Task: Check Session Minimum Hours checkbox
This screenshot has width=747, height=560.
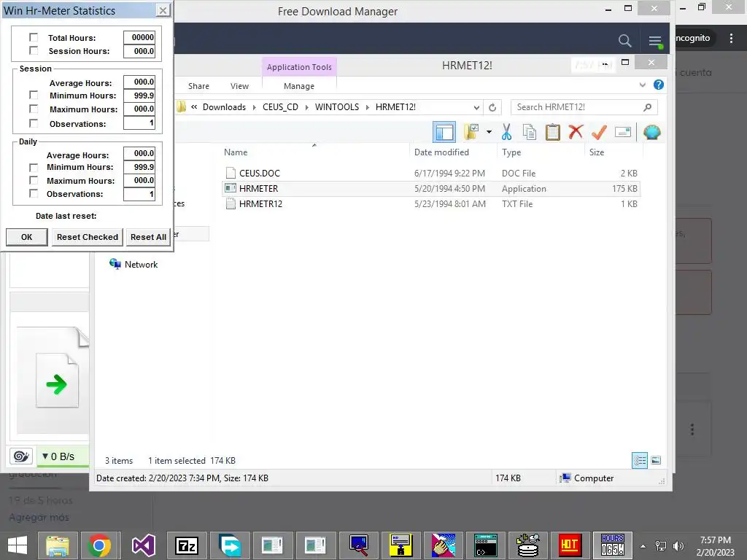Action: coord(34,96)
